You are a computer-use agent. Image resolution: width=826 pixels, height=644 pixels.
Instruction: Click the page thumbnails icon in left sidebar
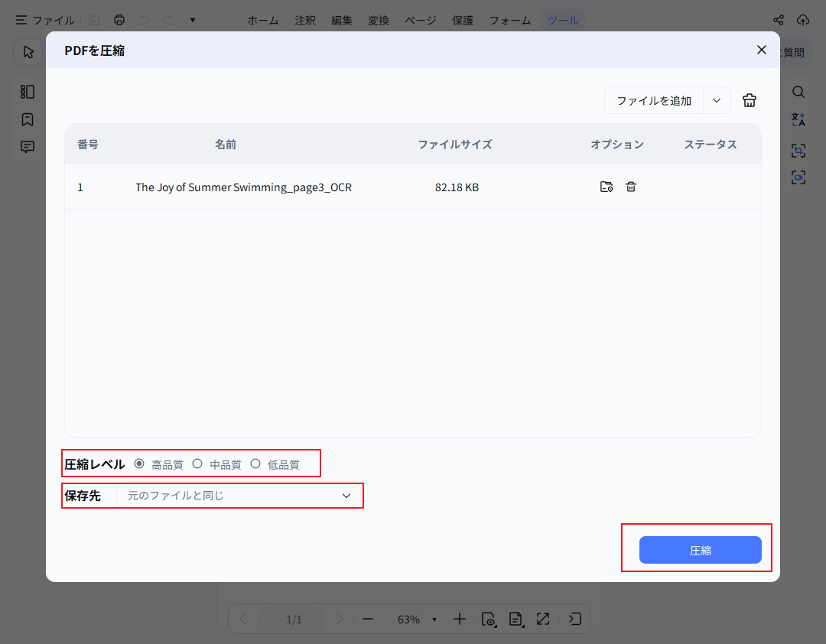point(28,92)
